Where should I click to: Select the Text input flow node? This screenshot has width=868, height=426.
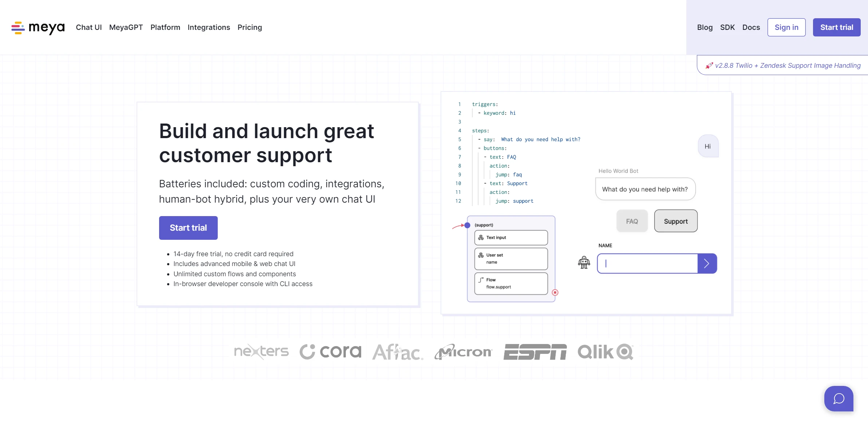point(511,238)
